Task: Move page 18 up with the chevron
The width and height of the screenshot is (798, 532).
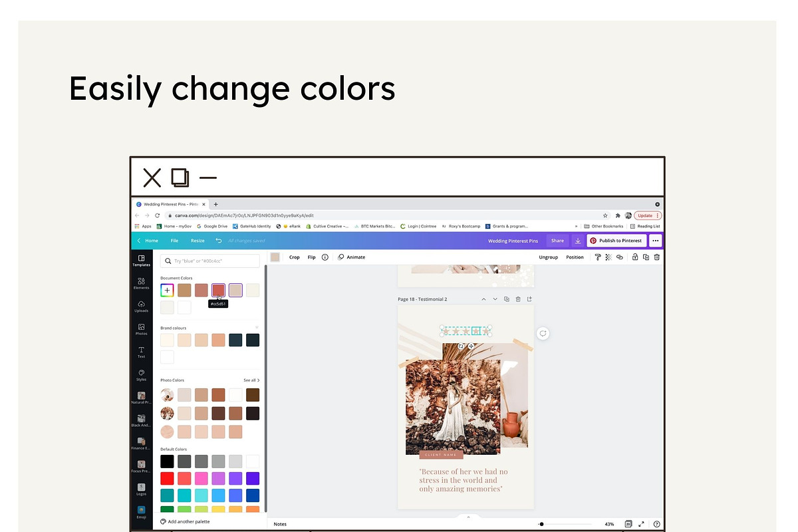Action: tap(483, 299)
